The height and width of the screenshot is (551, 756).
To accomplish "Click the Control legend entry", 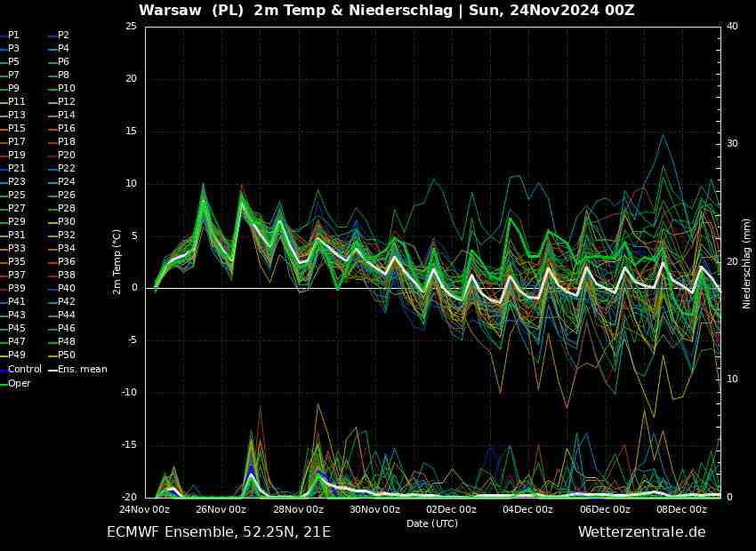I will [20, 370].
